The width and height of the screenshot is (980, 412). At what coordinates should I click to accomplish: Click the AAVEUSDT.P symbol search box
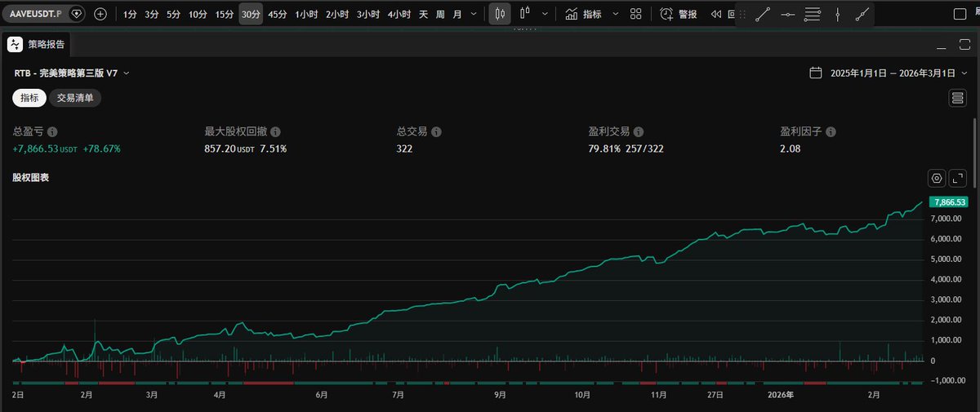coord(45,14)
